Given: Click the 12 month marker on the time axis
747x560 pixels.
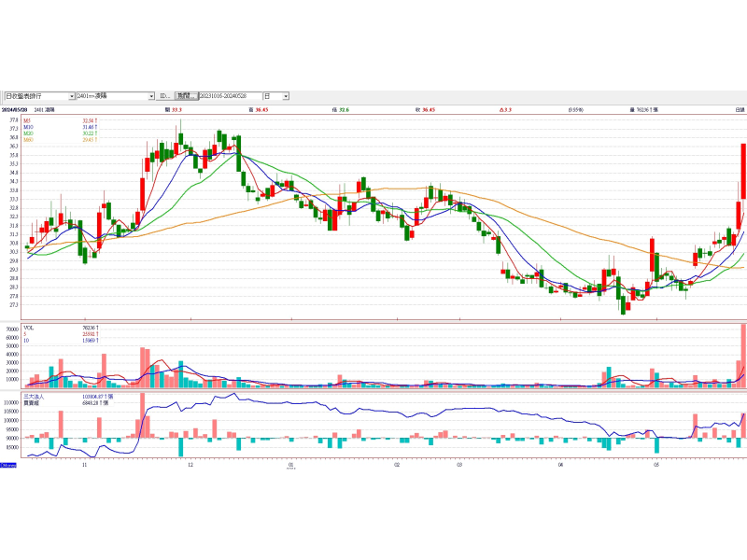Looking at the screenshot, I should 190,463.
